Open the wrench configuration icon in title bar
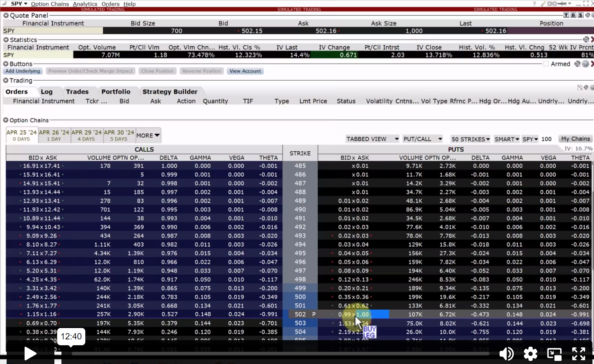This screenshot has width=594, height=364. 543,4
